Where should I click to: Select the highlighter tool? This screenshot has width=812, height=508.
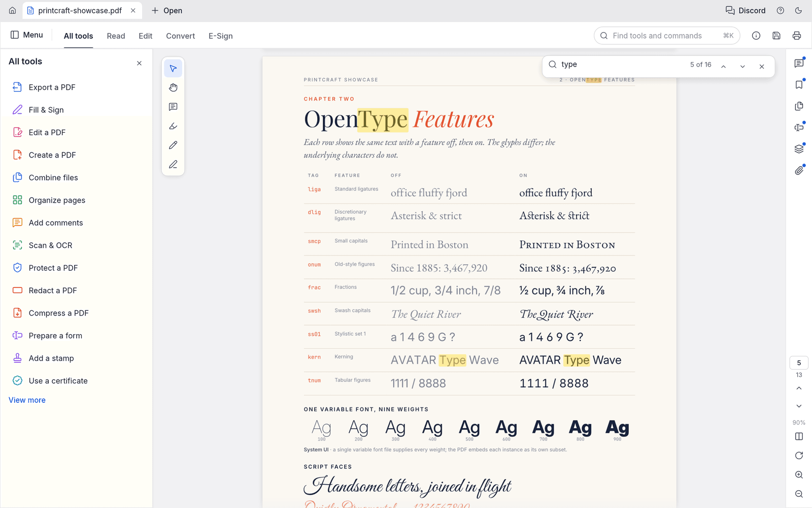173,126
